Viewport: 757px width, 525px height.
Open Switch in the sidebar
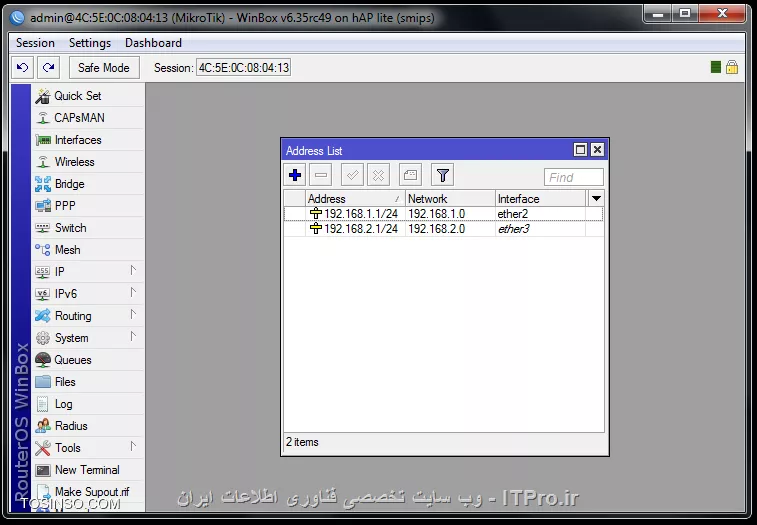coord(88,228)
